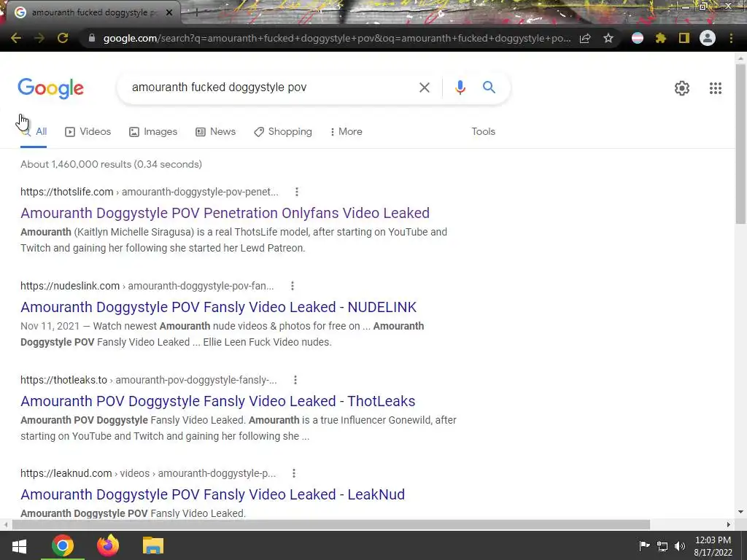Start a voice search with microphone
Image resolution: width=747 pixels, height=560 pixels.
460,87
